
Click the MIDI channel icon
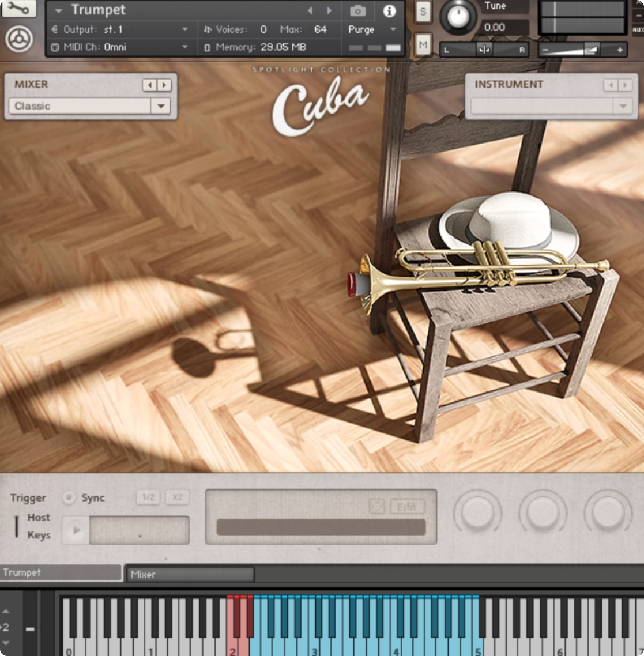click(x=55, y=47)
